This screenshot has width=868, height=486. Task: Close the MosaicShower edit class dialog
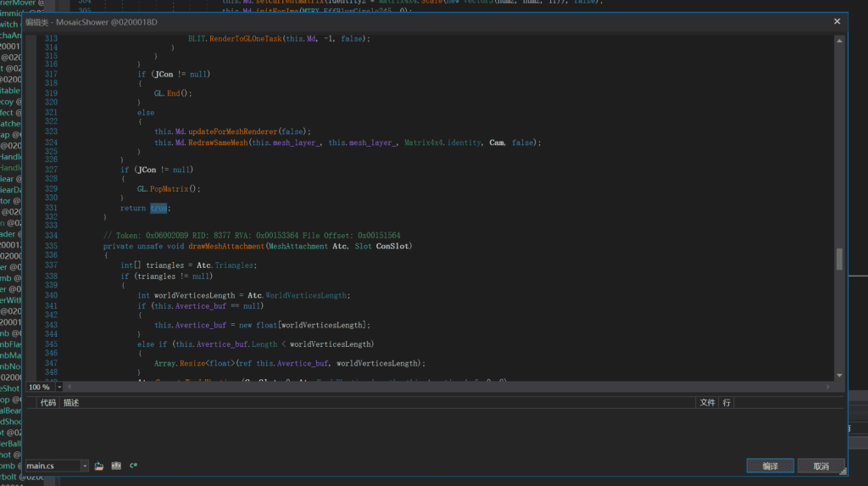837,21
